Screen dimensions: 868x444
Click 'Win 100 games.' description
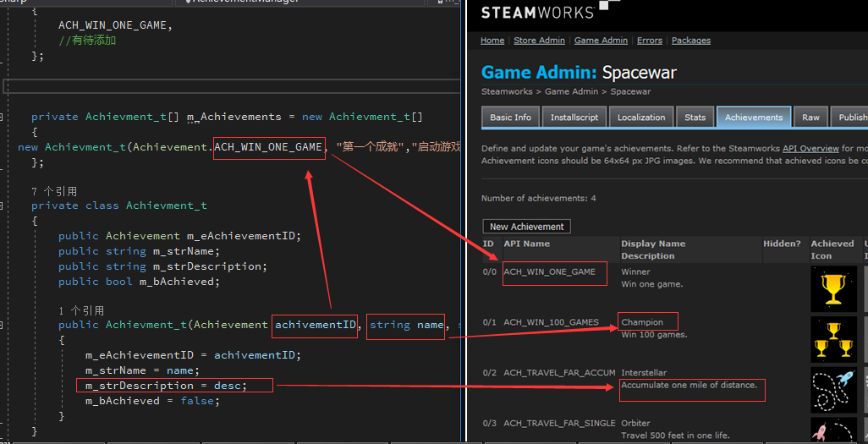point(654,334)
